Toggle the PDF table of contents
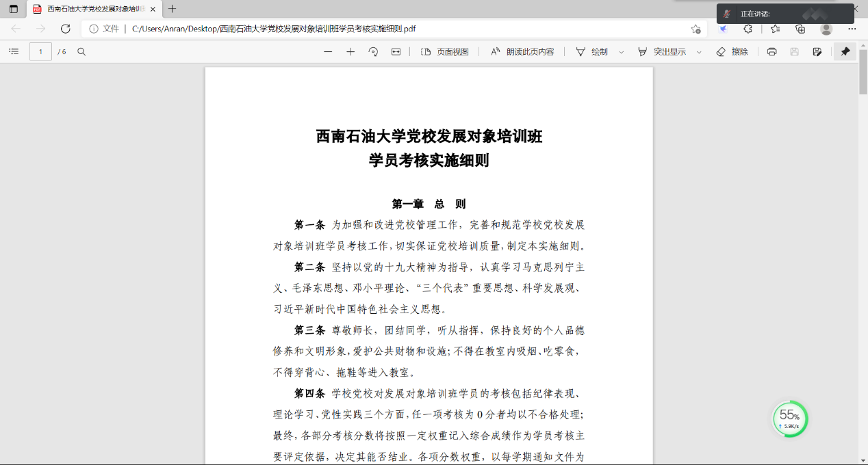Image resolution: width=868 pixels, height=465 pixels. [14, 51]
